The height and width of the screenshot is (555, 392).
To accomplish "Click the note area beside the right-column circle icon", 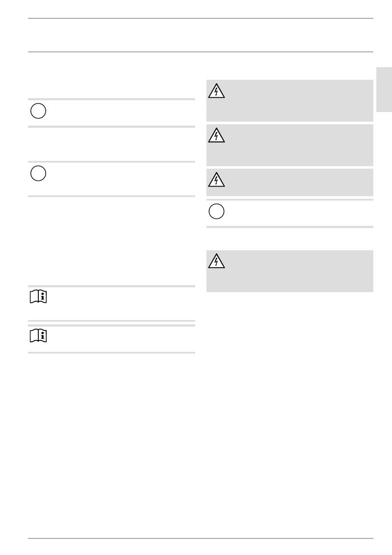I will (296, 214).
